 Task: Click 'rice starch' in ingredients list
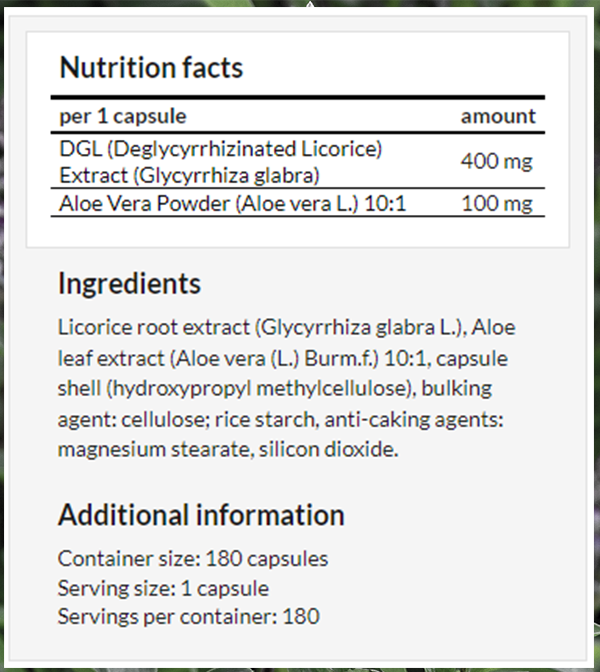coord(267,419)
